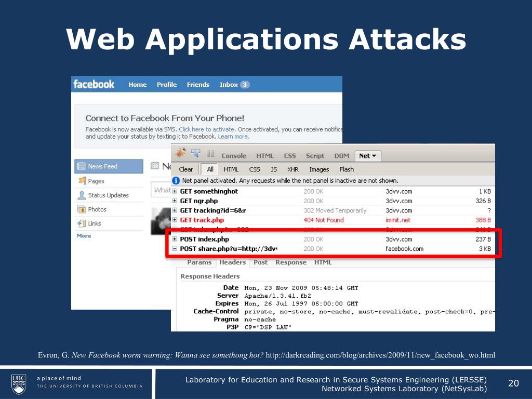
Task: Click the Learn more link
Action: coord(233,137)
